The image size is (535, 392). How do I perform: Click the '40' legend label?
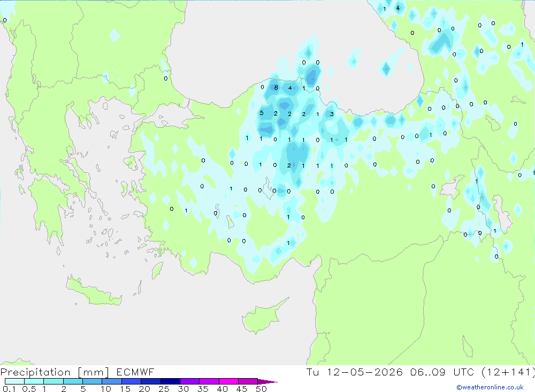(222, 389)
